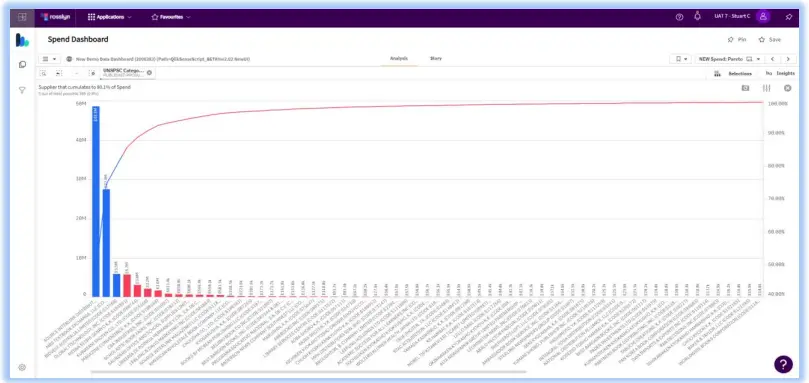Click the clear all selections icon
809x383 pixels.
click(x=92, y=73)
